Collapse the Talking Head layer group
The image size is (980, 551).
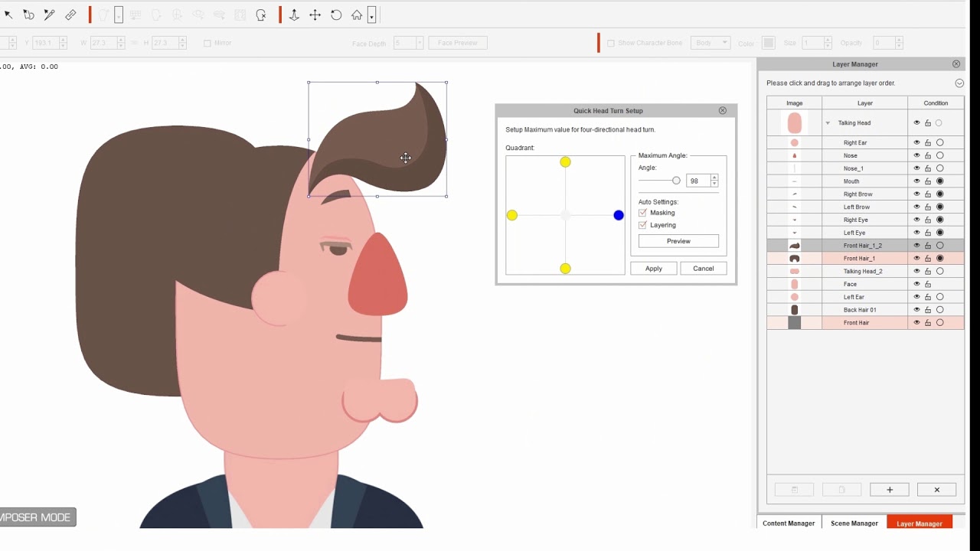pos(828,123)
